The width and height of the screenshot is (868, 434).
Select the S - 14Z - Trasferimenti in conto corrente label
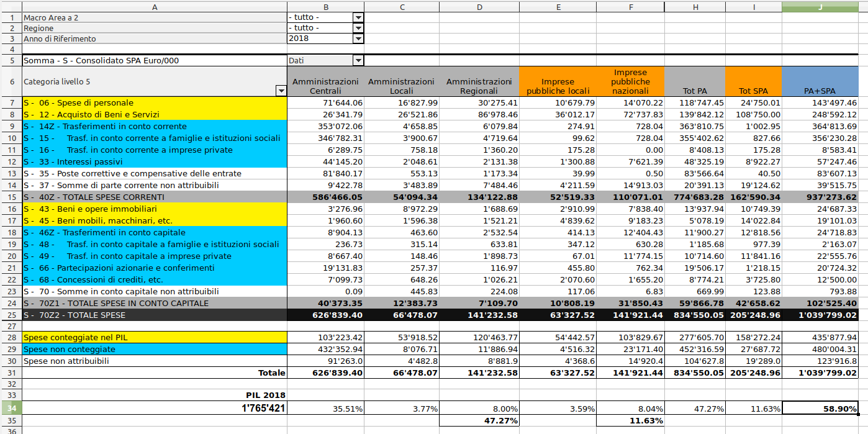[155, 126]
